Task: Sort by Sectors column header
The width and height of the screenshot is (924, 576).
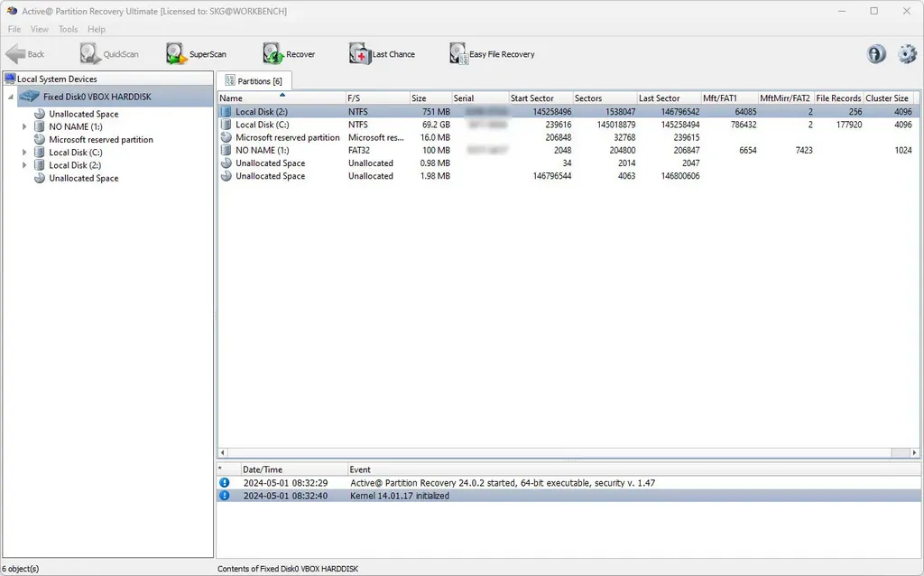Action: click(x=605, y=98)
